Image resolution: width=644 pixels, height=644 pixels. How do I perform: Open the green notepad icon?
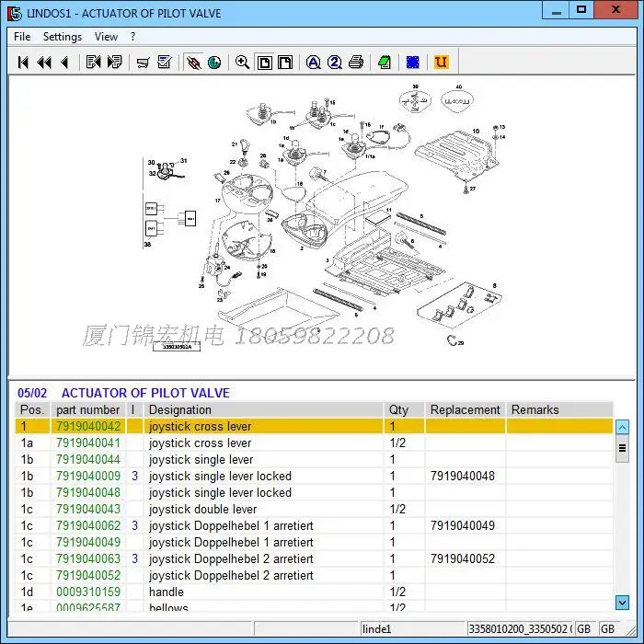[x=385, y=63]
